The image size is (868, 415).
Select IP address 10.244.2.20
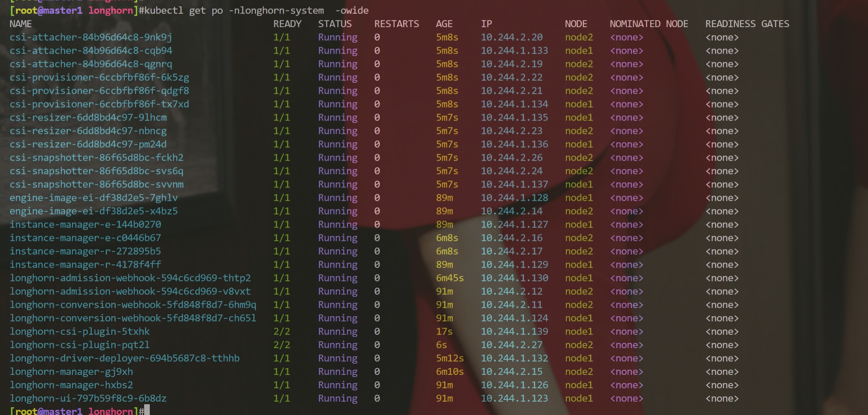(512, 38)
